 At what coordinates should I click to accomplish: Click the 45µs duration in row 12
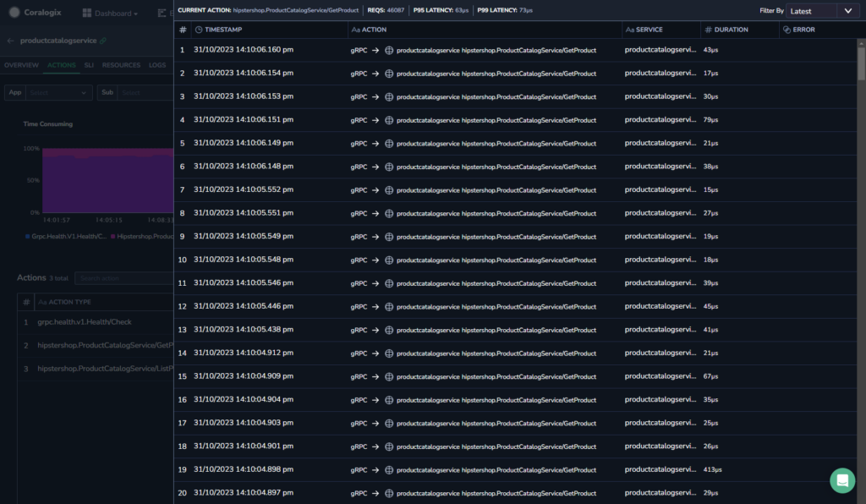[710, 306]
